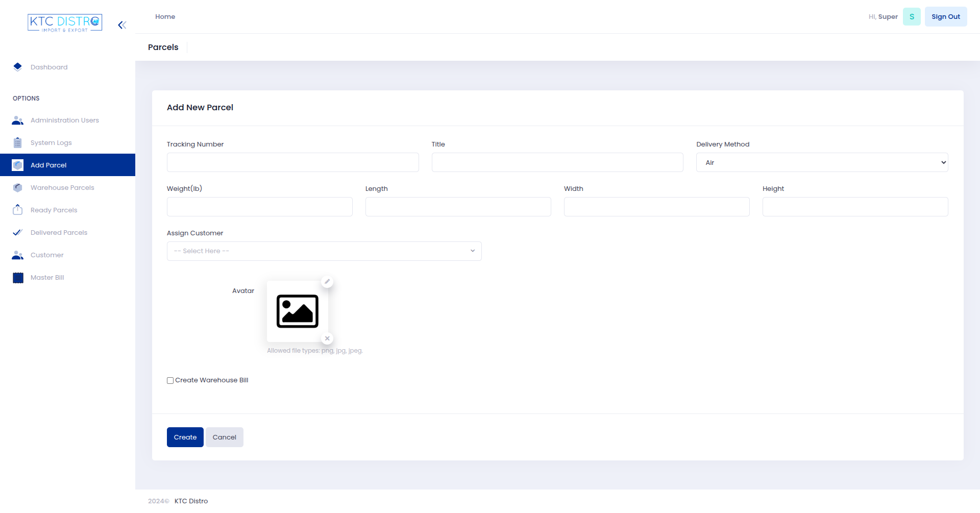
Task: Click the Sign Out button
Action: 945,17
